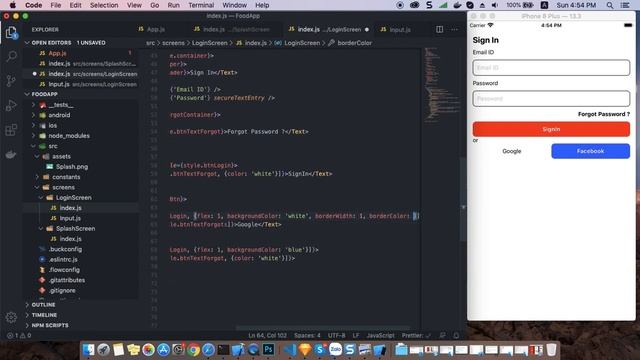Open the editor More Actions ellipsis
The height and width of the screenshot is (360, 640).
454,29
